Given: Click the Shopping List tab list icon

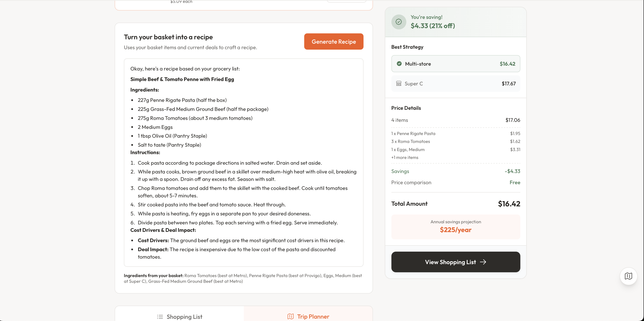Looking at the screenshot, I should point(160,317).
